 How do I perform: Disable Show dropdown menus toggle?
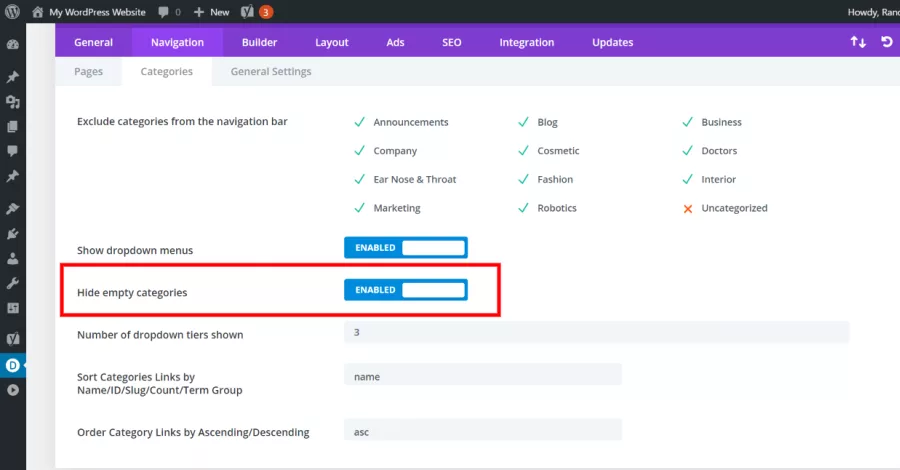tap(406, 248)
